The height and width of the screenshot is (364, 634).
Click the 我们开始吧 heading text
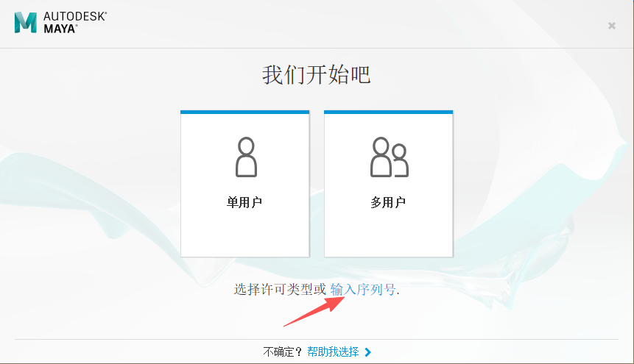click(x=316, y=75)
